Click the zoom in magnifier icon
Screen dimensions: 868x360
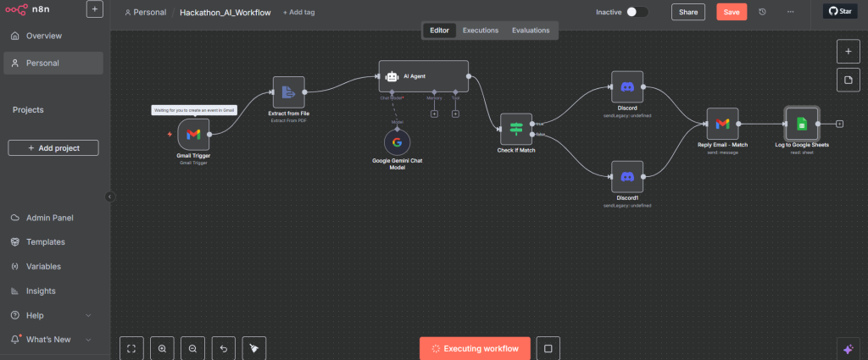coord(162,348)
